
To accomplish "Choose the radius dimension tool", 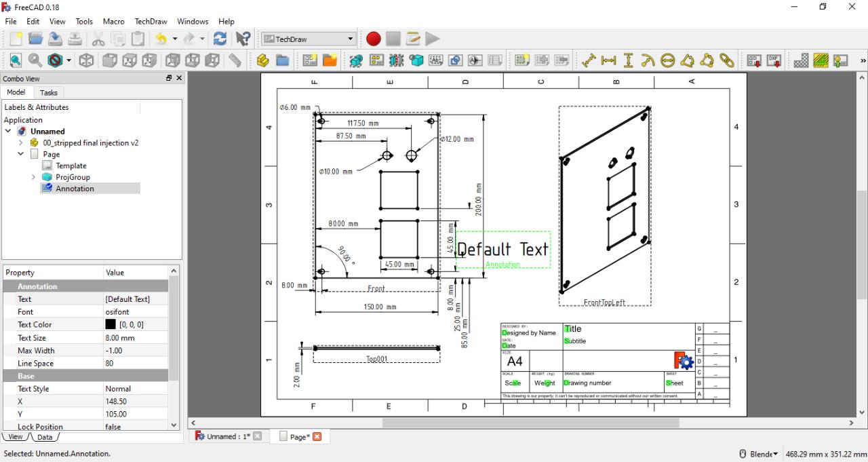I will [x=648, y=60].
